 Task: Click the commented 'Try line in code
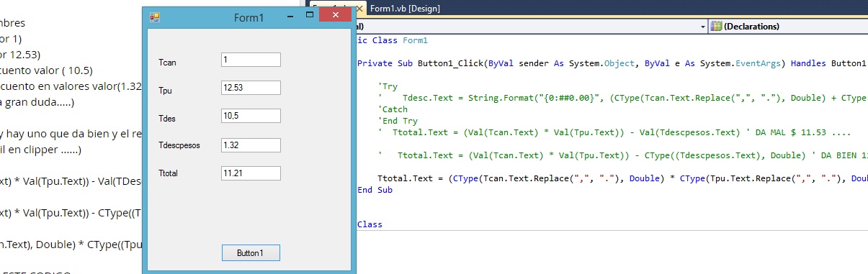388,86
